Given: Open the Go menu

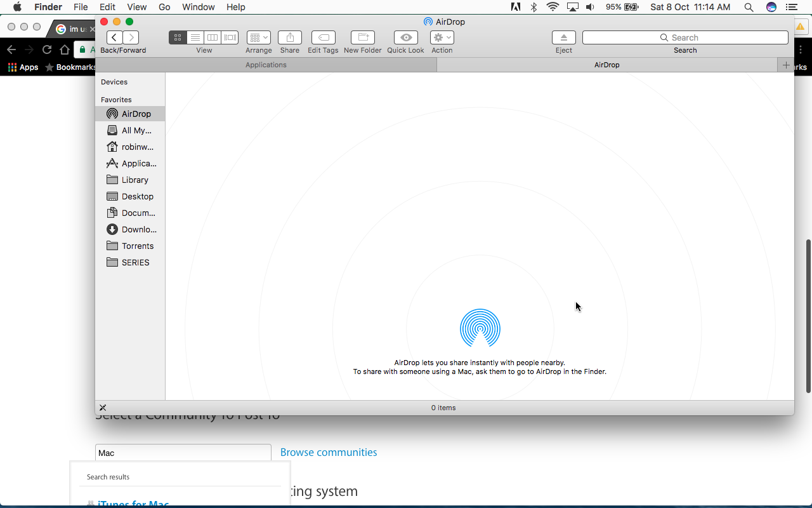Looking at the screenshot, I should (164, 7).
